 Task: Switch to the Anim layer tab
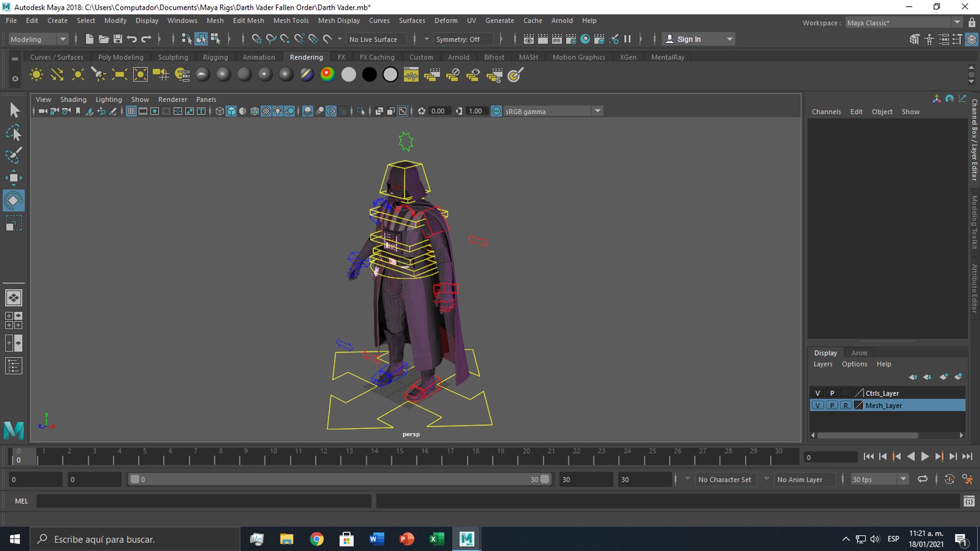point(859,353)
